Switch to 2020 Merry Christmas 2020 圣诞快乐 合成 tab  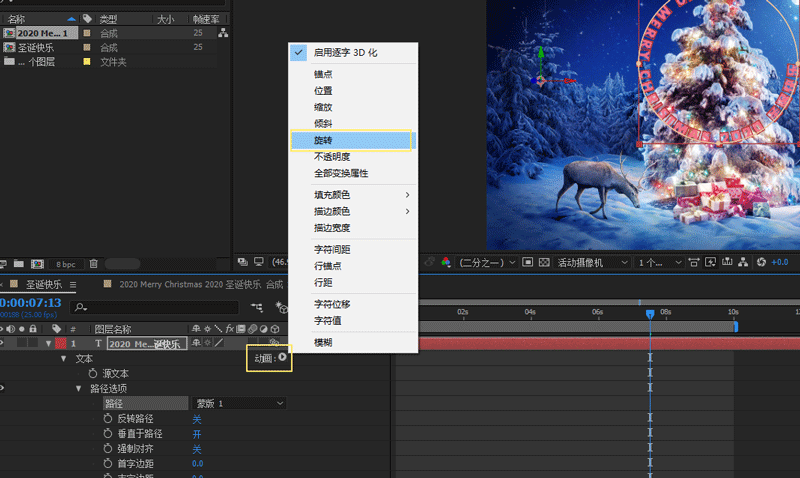(201, 284)
